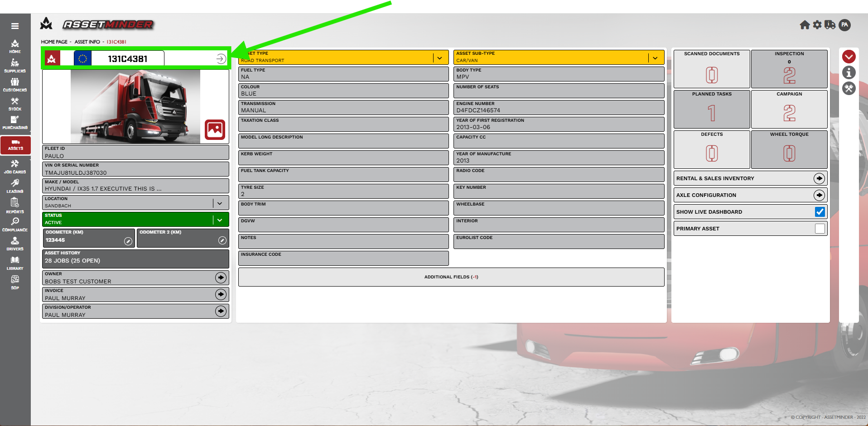The width and height of the screenshot is (868, 426).
Task: Open the hamburger menu icon
Action: click(x=15, y=26)
